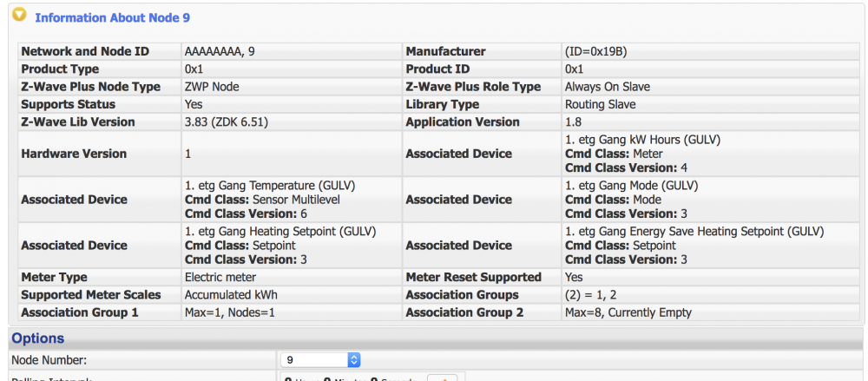Click the Information About Node 9 heading

click(x=112, y=17)
